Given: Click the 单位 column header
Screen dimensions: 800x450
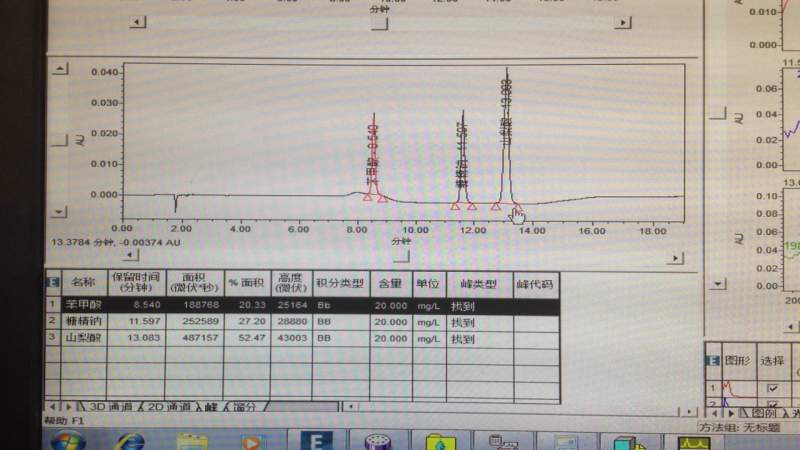Looking at the screenshot, I should pyautogui.click(x=429, y=283).
